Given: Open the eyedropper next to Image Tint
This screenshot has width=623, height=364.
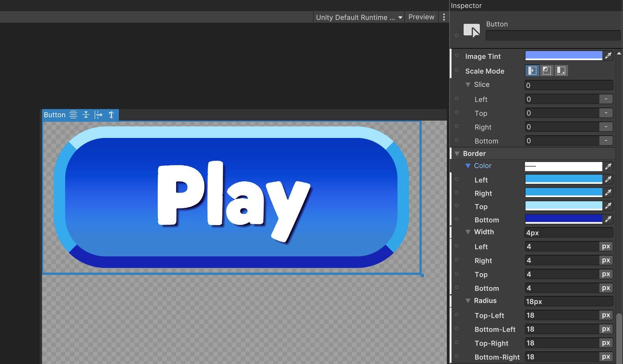Looking at the screenshot, I should 609,55.
